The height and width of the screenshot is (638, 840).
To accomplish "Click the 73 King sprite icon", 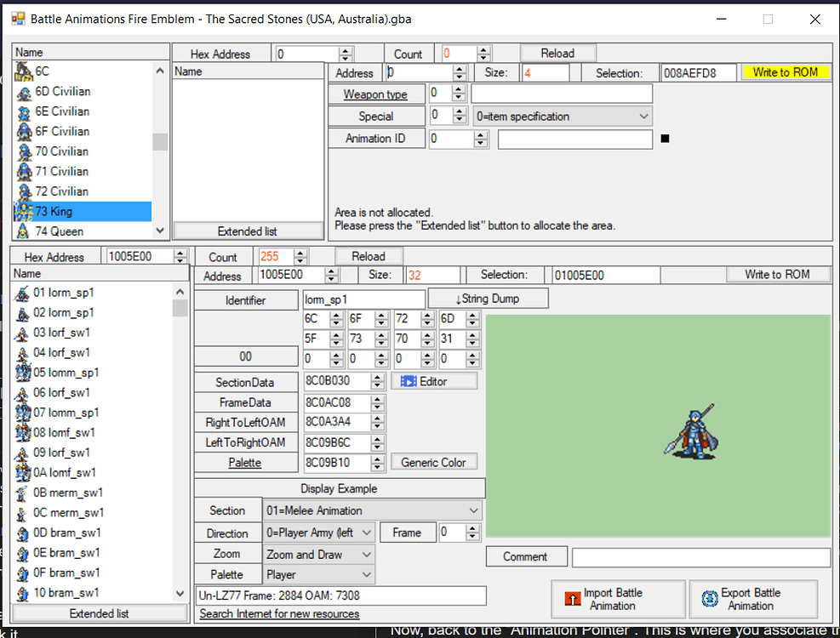I will (x=23, y=211).
